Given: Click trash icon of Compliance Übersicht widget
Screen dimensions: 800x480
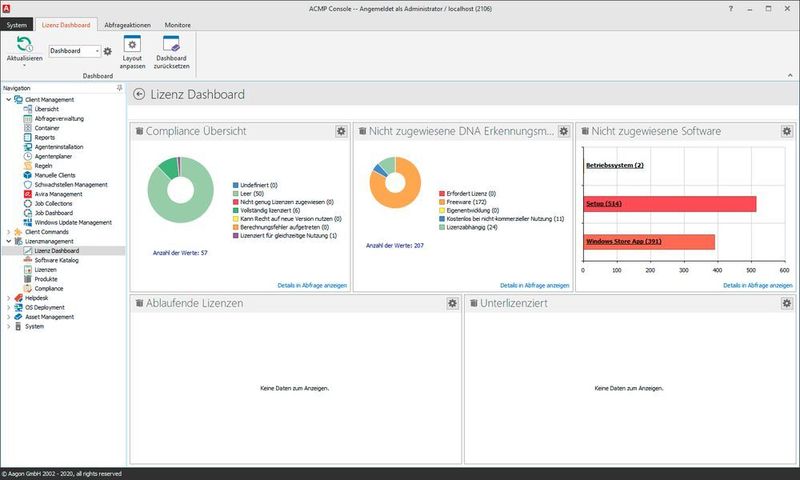Looking at the screenshot, I should [139, 131].
